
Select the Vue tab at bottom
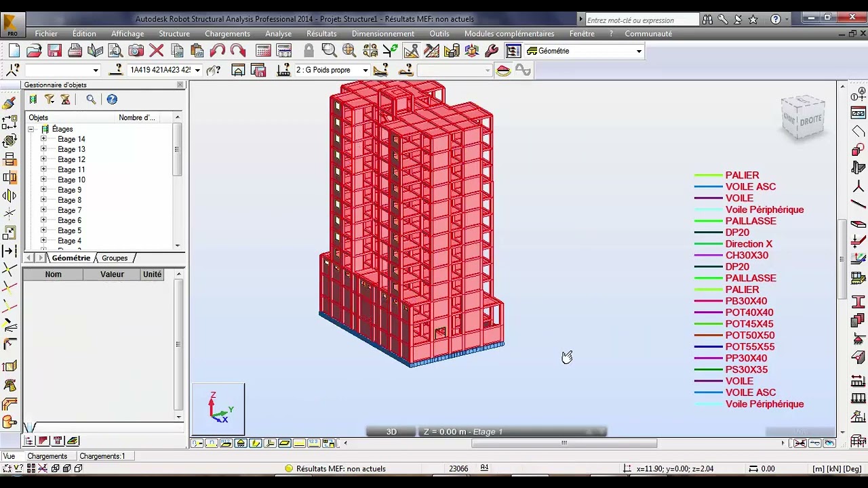[9, 456]
